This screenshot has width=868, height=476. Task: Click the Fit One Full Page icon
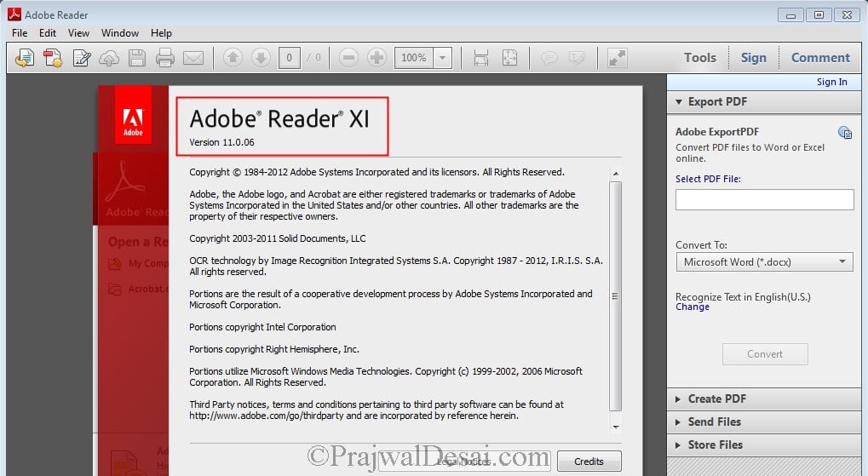point(509,58)
